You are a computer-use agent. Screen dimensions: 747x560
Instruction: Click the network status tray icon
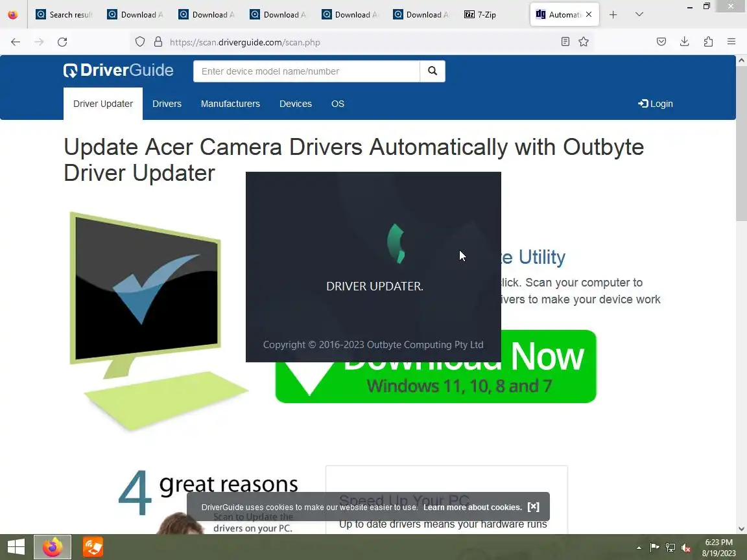click(x=670, y=548)
